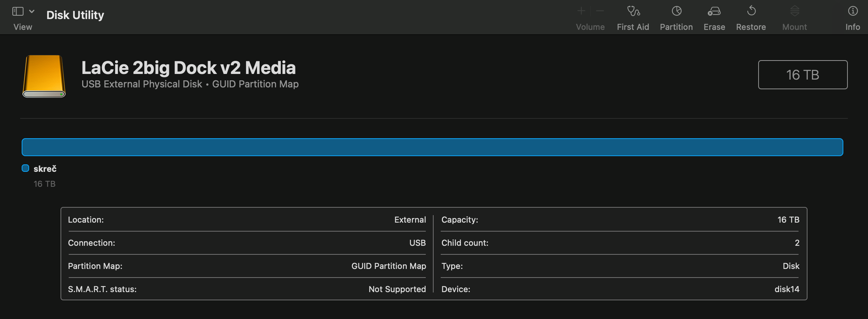Click the 16 TB capacity box

coord(803,75)
